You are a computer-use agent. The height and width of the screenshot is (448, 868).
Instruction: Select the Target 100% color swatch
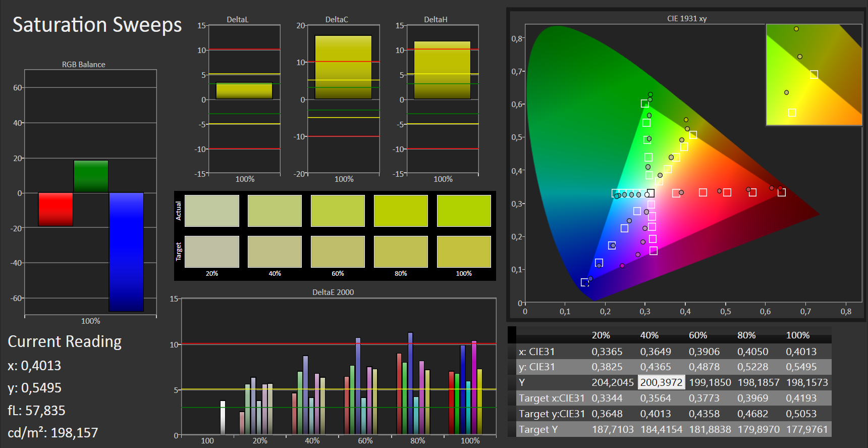click(463, 252)
